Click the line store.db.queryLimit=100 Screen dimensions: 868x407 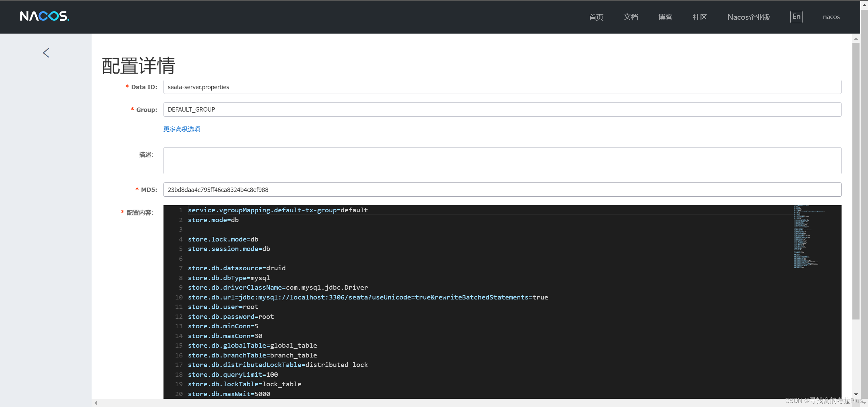[x=233, y=374]
